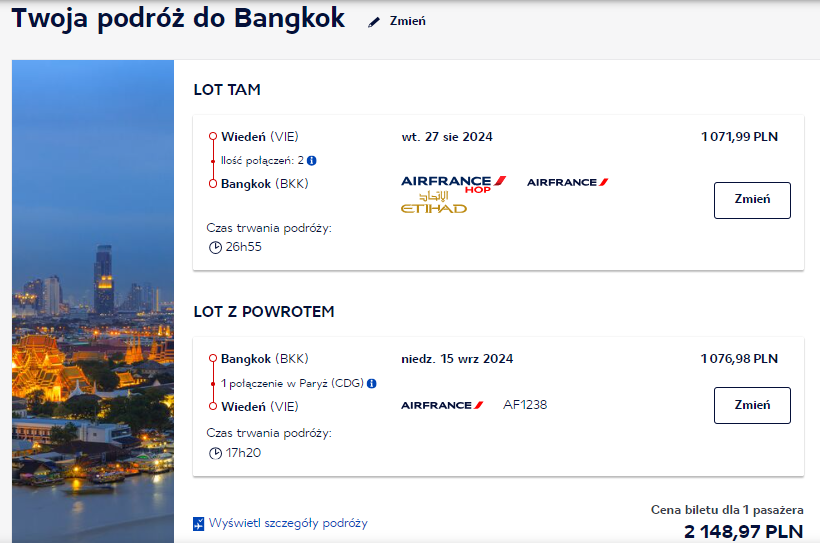Image resolution: width=820 pixels, height=547 pixels.
Task: Click the info icon after Paryż (CDG)
Action: tap(372, 383)
